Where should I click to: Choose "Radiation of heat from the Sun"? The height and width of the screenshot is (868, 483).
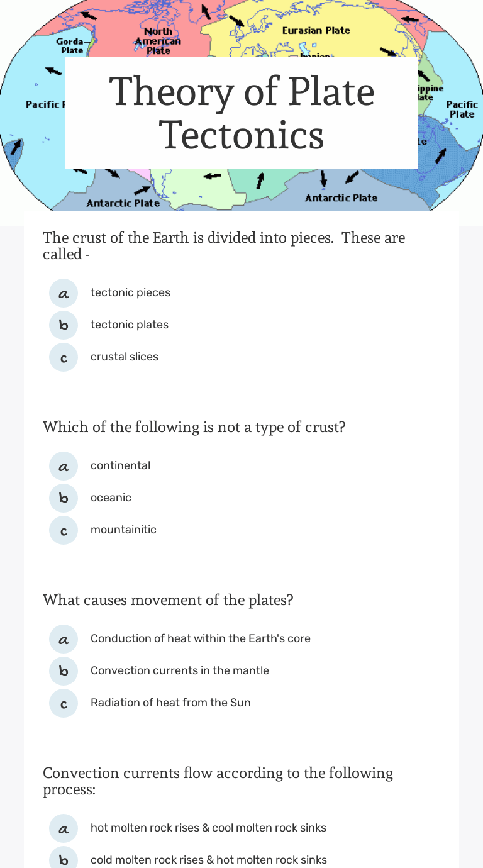170,703
